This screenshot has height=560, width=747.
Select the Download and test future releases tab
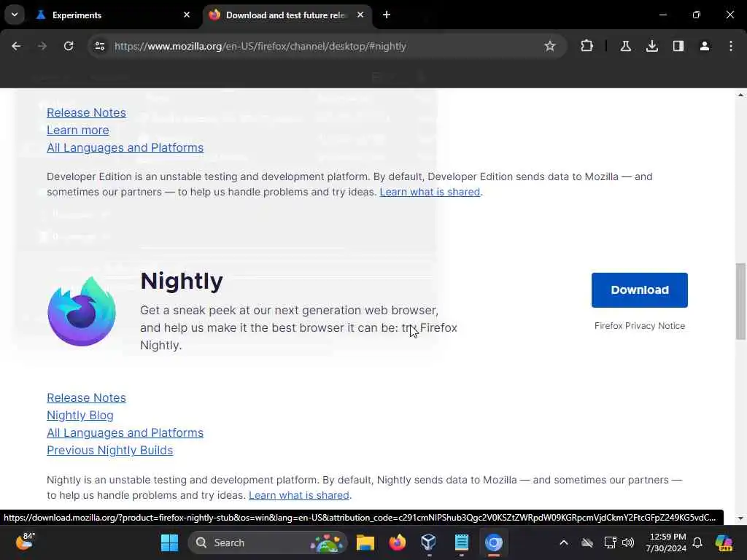point(288,15)
